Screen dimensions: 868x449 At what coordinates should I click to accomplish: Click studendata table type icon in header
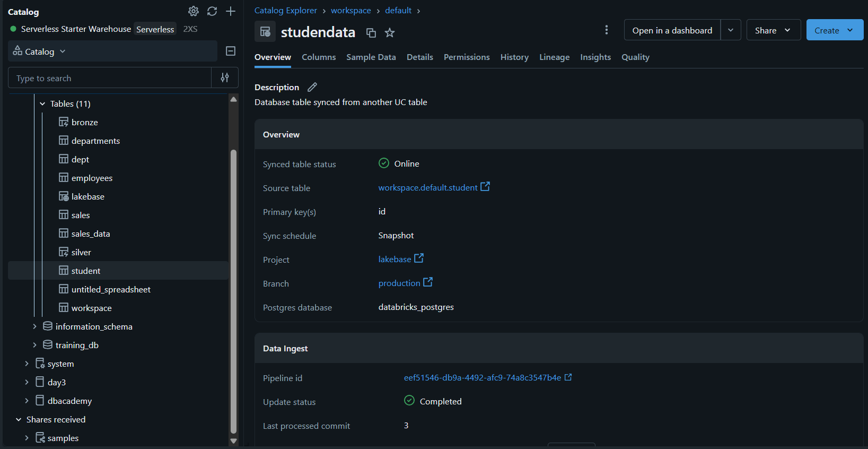[265, 32]
